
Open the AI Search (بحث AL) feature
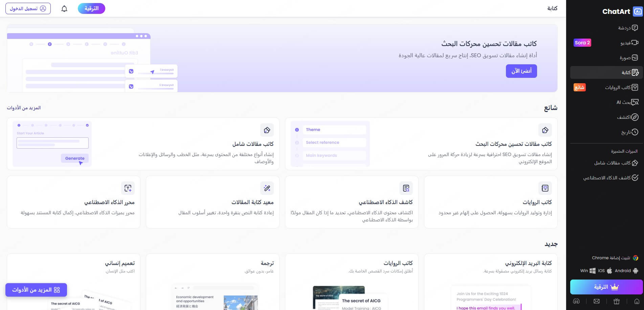click(626, 102)
